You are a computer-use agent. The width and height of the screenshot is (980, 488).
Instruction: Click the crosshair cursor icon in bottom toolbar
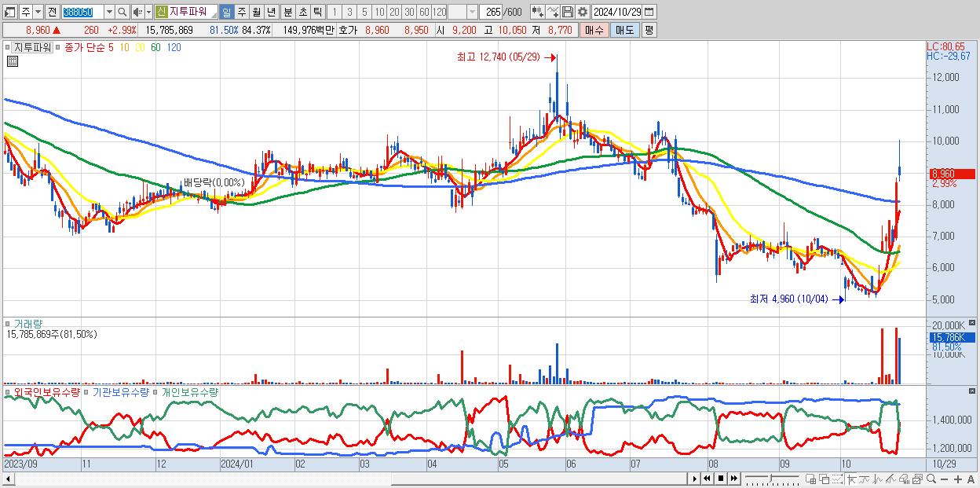pyautogui.click(x=851, y=479)
